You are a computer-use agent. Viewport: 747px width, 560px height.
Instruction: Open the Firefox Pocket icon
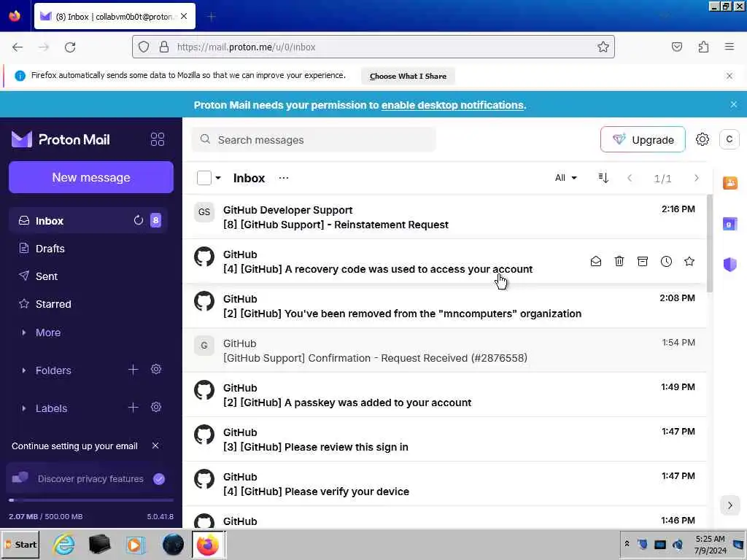(x=677, y=47)
